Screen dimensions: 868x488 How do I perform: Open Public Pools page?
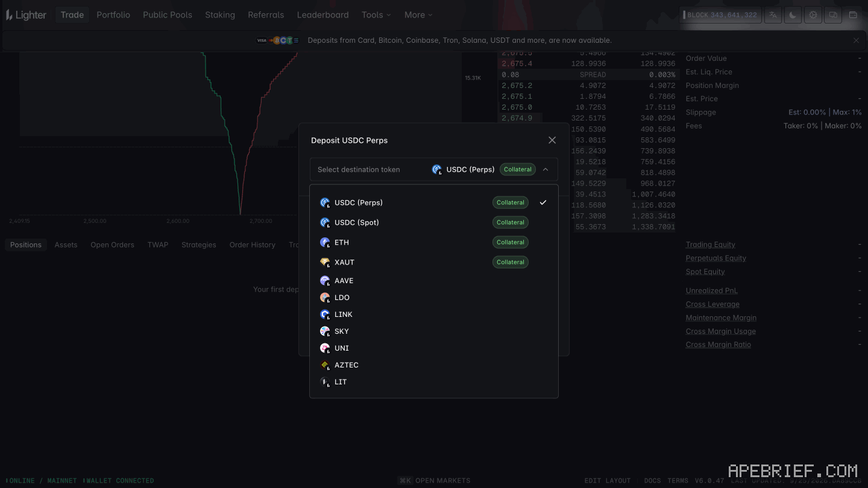[x=168, y=15]
